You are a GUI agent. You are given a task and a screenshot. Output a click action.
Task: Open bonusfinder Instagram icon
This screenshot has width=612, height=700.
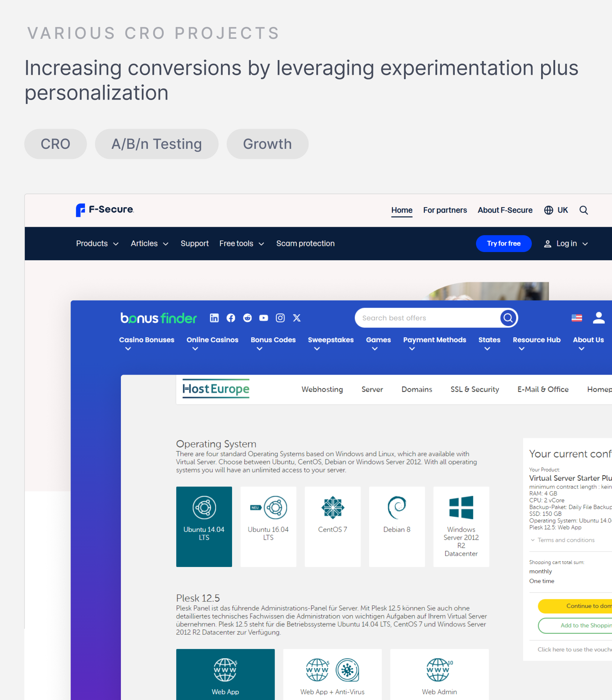(x=280, y=318)
